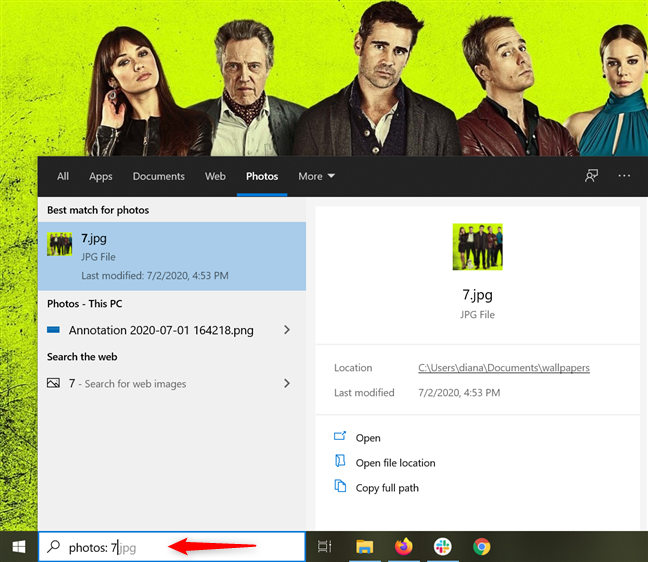This screenshot has width=648, height=562.
Task: Click the 7.jpg thumbnail in the best match row
Action: tap(60, 244)
